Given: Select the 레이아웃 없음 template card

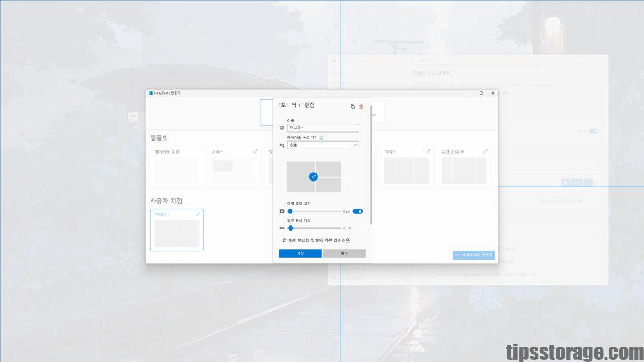Looking at the screenshot, I should (176, 167).
